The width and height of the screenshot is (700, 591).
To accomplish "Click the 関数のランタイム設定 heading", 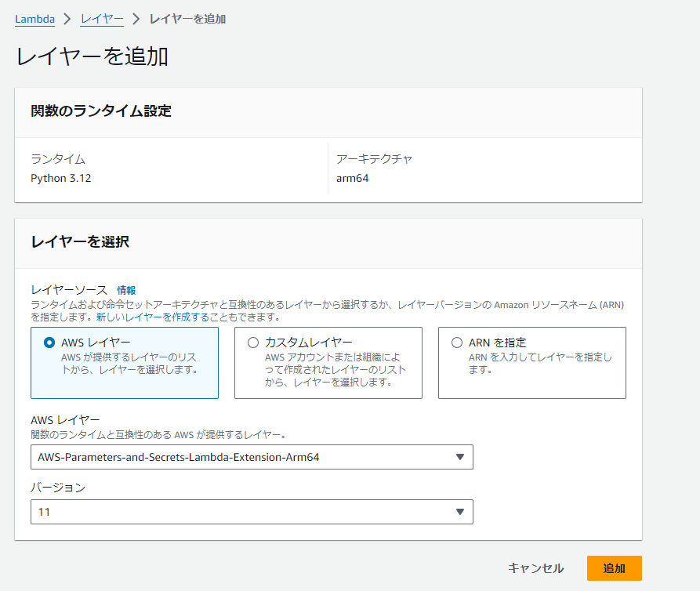I will pos(101,111).
